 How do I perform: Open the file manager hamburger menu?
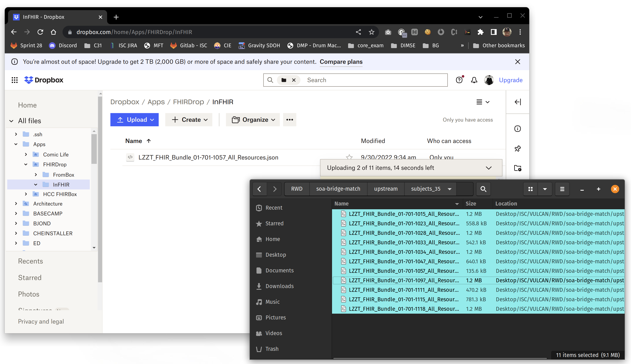coord(562,189)
